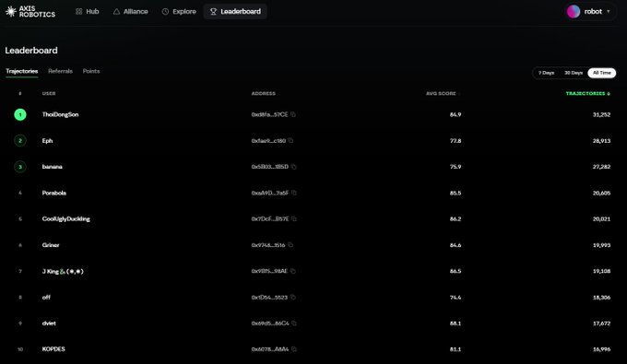Click the Explore clock icon
627x364 pixels.
165,12
